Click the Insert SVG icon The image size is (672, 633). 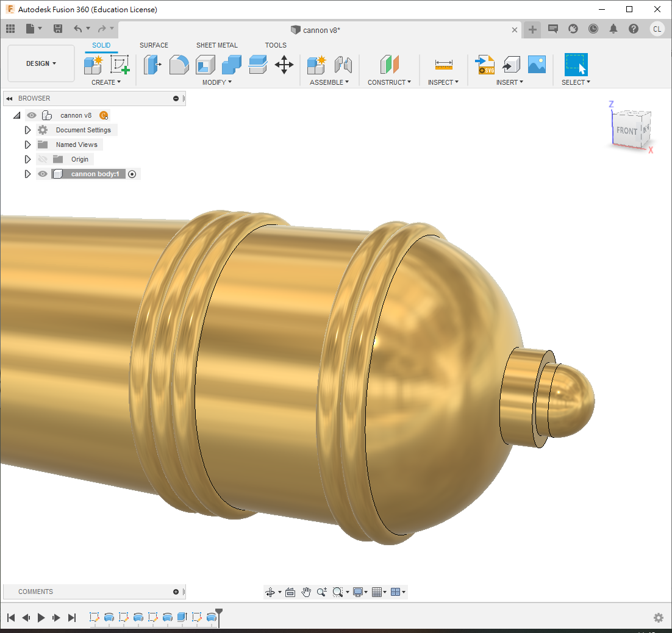(485, 64)
